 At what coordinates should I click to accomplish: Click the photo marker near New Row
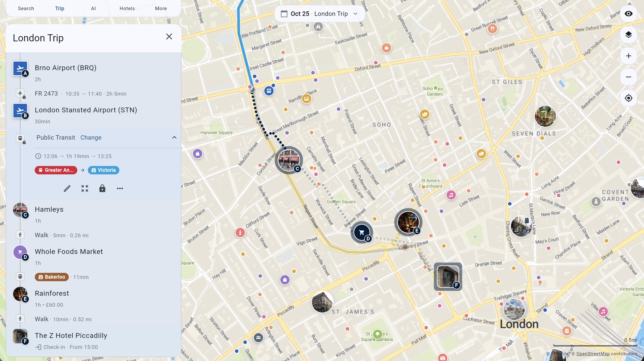[521, 226]
